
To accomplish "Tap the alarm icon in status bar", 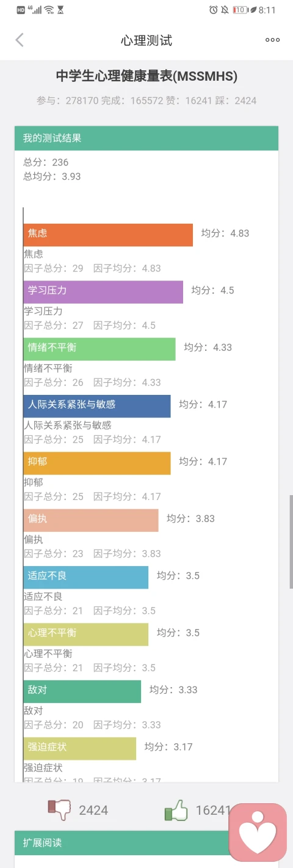I will (213, 10).
